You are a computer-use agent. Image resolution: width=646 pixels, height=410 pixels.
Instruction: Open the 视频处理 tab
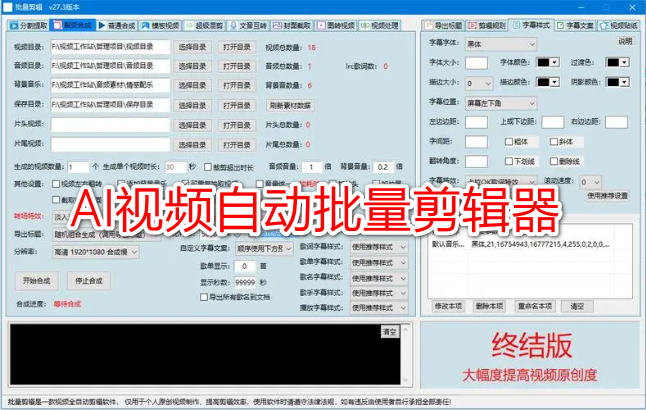379,26
